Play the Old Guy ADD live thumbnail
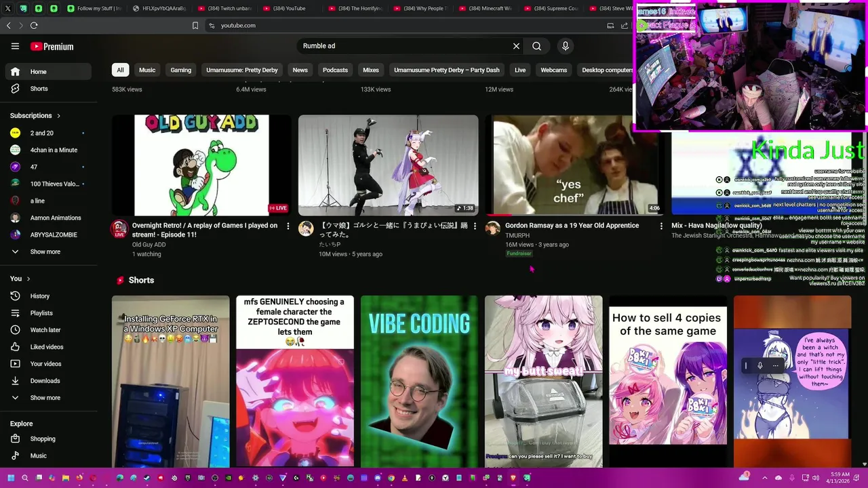 201,165
